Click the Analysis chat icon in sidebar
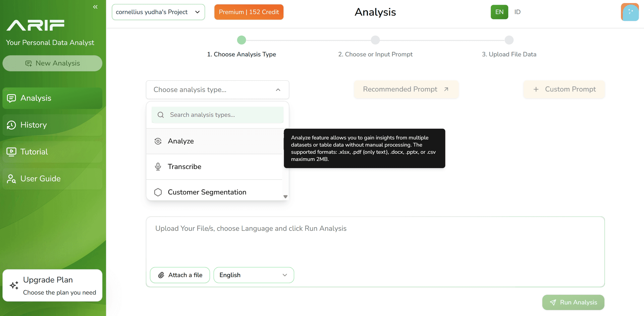 click(x=11, y=98)
